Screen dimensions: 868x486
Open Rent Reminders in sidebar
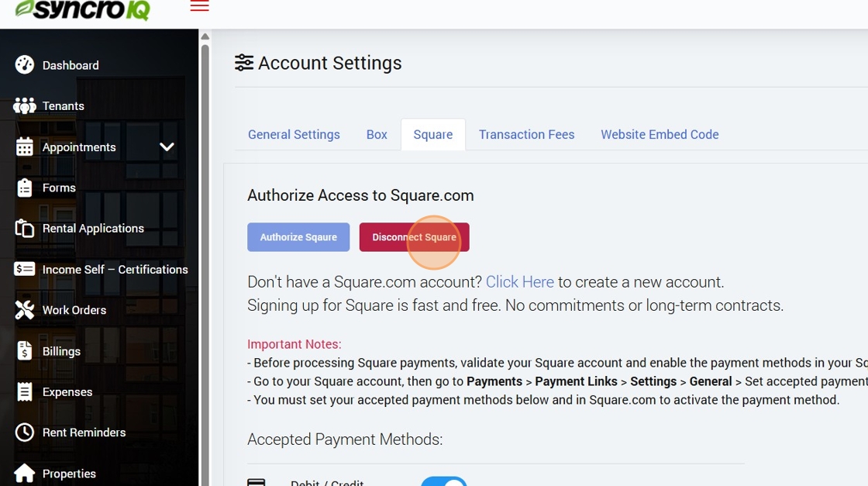coord(84,433)
